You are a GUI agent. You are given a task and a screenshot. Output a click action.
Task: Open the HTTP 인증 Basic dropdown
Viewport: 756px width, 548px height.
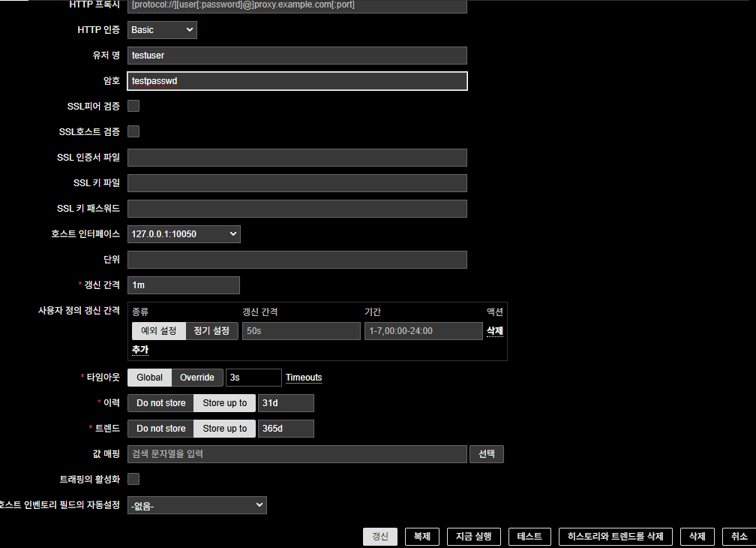tap(162, 30)
